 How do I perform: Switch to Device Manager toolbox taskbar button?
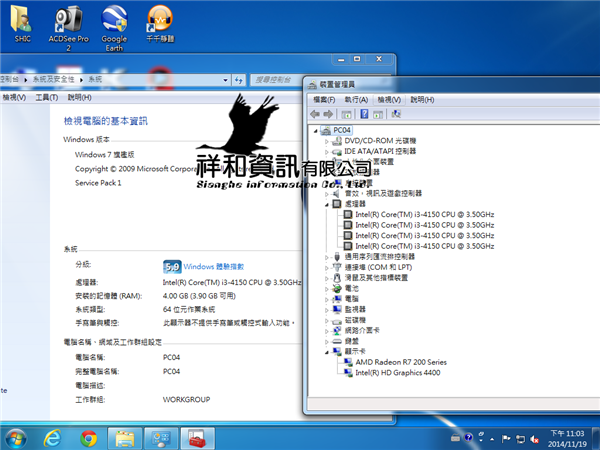click(x=197, y=439)
